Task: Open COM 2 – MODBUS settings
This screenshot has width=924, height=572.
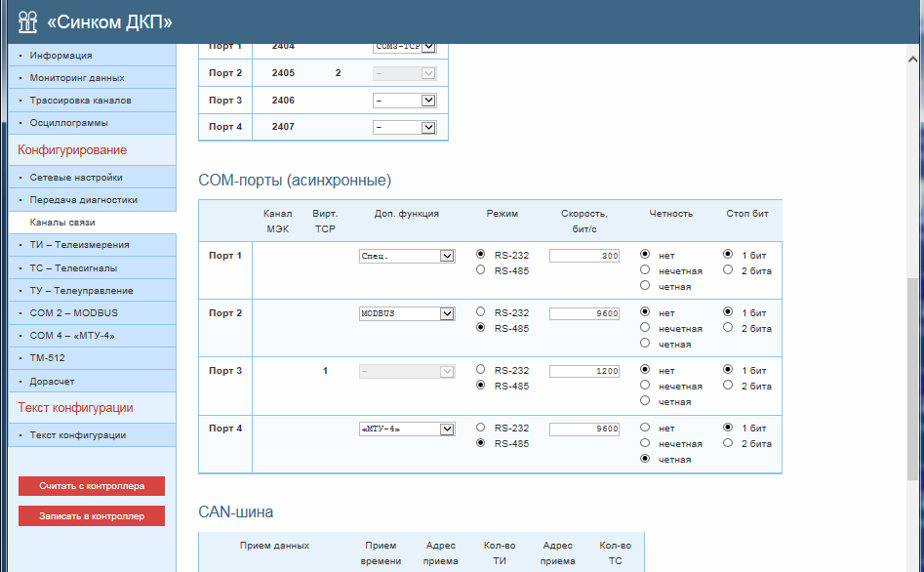Action: tap(73, 312)
